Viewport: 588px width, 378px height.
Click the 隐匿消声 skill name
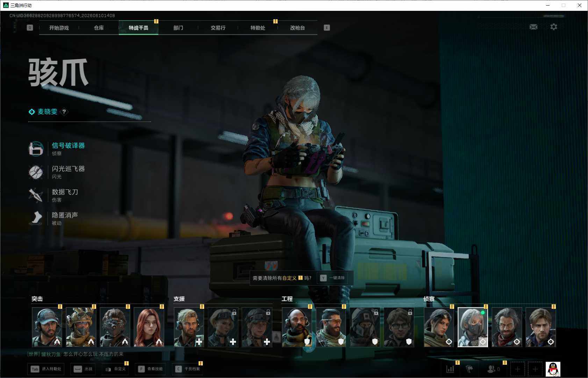[65, 215]
